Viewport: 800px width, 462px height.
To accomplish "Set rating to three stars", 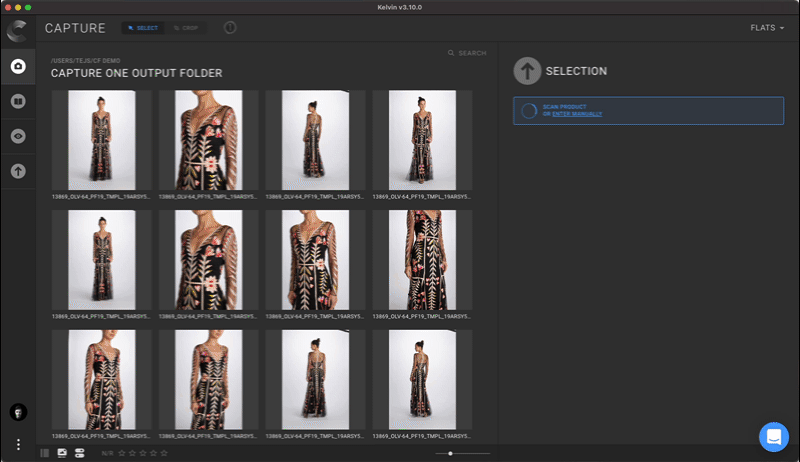I will click(143, 453).
